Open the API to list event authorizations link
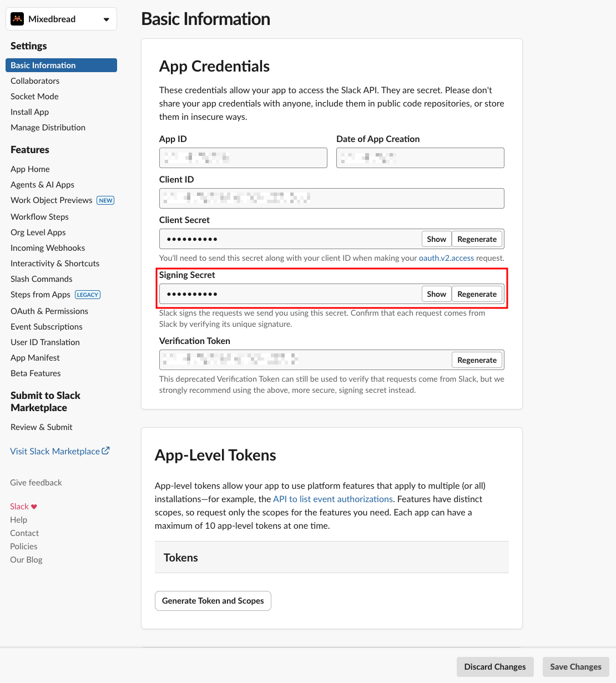616x683 pixels. (x=333, y=499)
